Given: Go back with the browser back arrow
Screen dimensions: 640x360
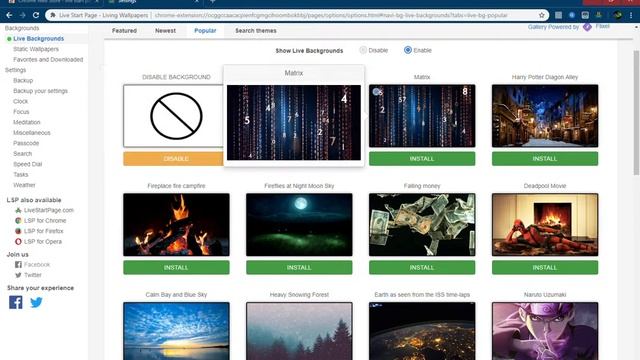Looking at the screenshot, I should point(9,15).
